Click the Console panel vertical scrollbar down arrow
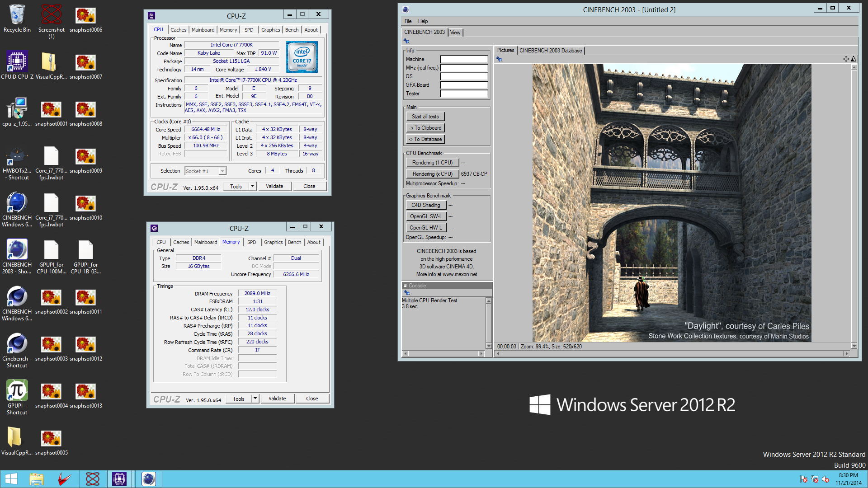Screen dimensions: 868x488 pos(489,346)
